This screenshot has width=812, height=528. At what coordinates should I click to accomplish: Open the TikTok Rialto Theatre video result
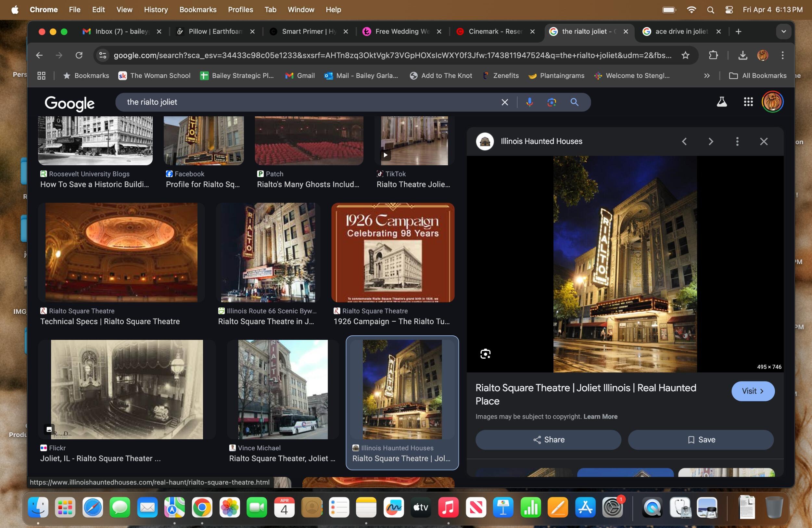coord(414,141)
